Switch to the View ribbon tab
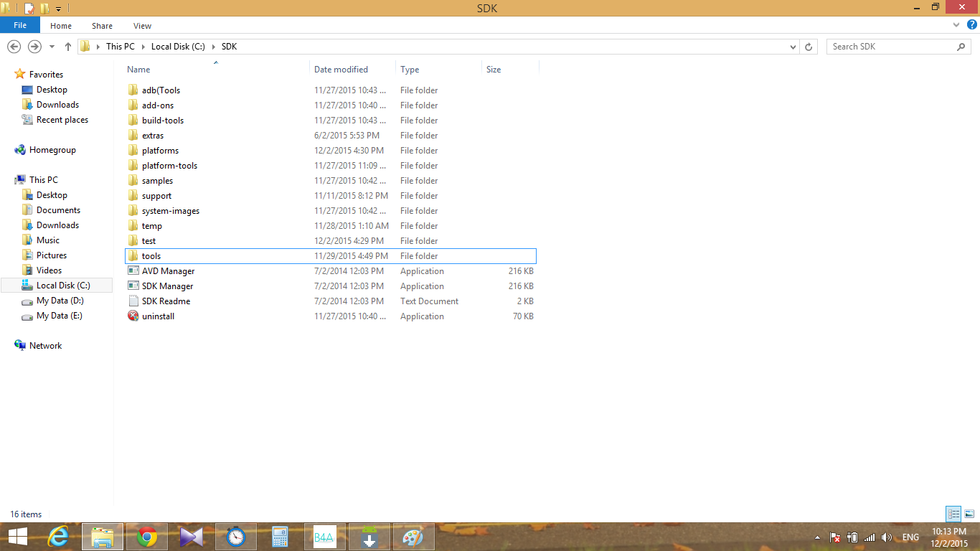This screenshot has width=980, height=551. point(142,26)
